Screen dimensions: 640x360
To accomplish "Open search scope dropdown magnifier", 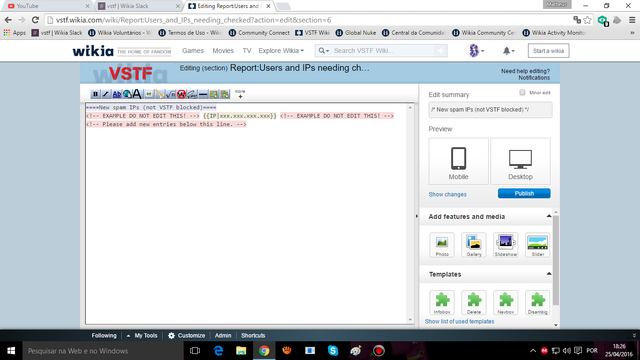I will pos(324,51).
